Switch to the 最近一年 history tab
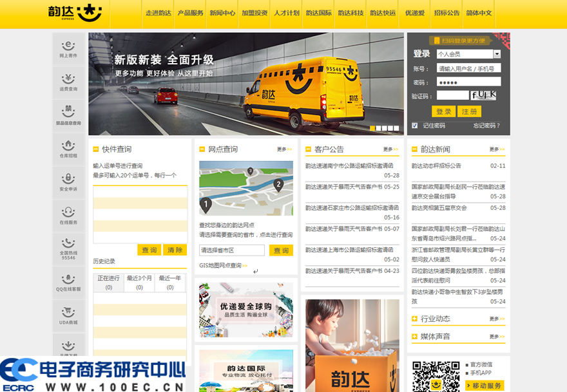The height and width of the screenshot is (392, 567). tap(170, 283)
